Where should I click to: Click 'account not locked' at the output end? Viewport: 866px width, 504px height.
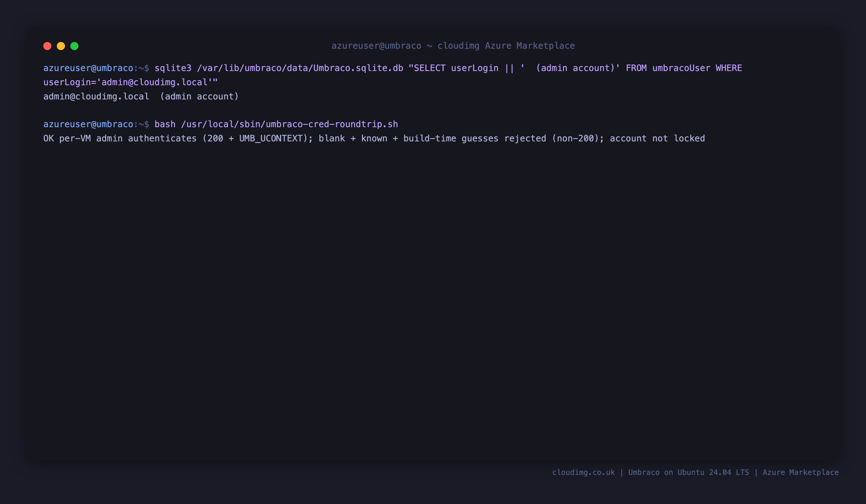pyautogui.click(x=657, y=138)
